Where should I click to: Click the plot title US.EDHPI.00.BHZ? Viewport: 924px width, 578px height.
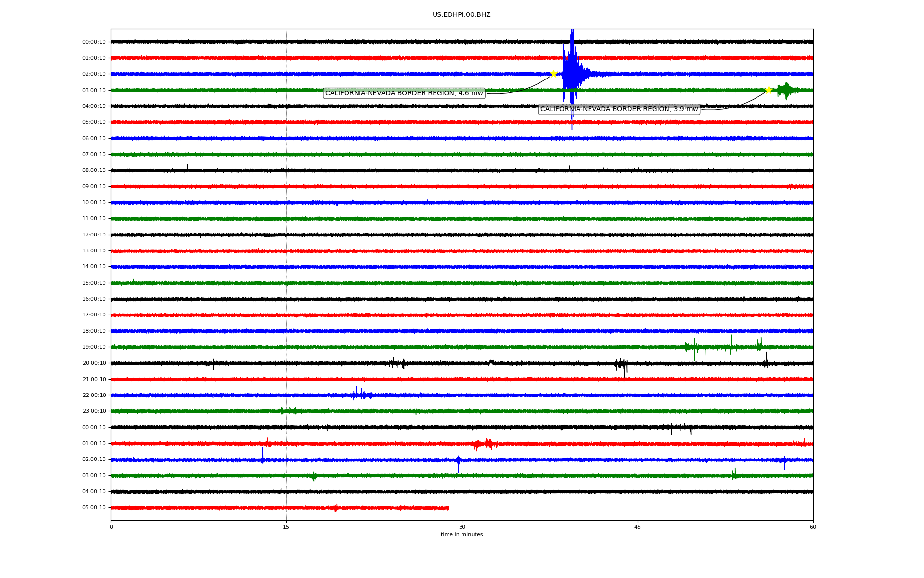click(462, 15)
